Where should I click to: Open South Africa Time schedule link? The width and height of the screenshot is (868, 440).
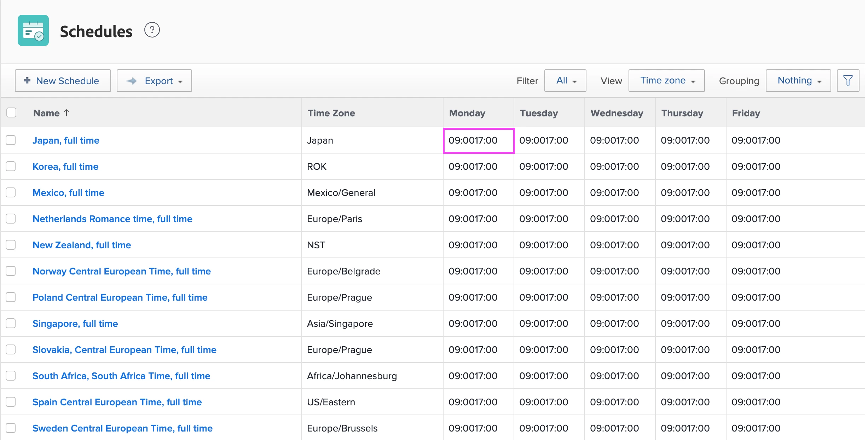tap(121, 376)
